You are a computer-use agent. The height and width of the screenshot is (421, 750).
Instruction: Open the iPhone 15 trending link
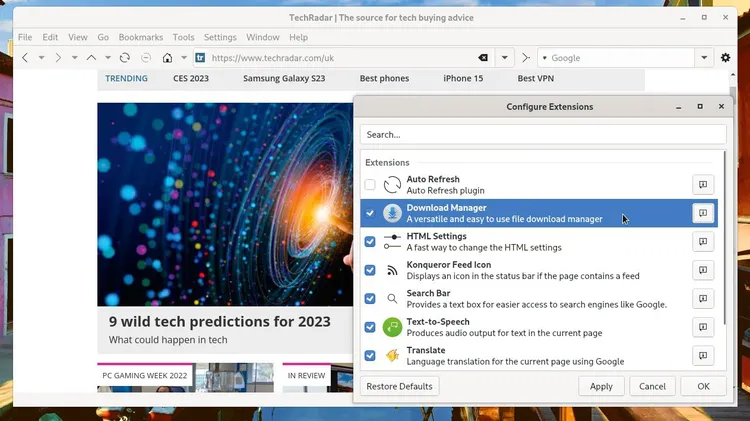coord(463,78)
